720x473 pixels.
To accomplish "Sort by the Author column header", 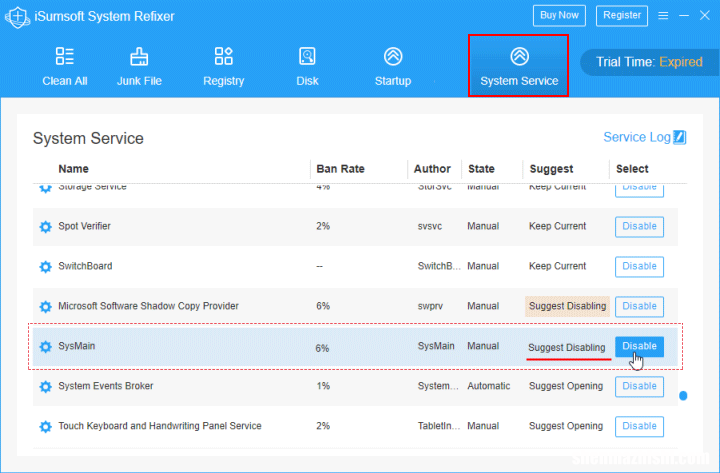I will click(x=432, y=169).
